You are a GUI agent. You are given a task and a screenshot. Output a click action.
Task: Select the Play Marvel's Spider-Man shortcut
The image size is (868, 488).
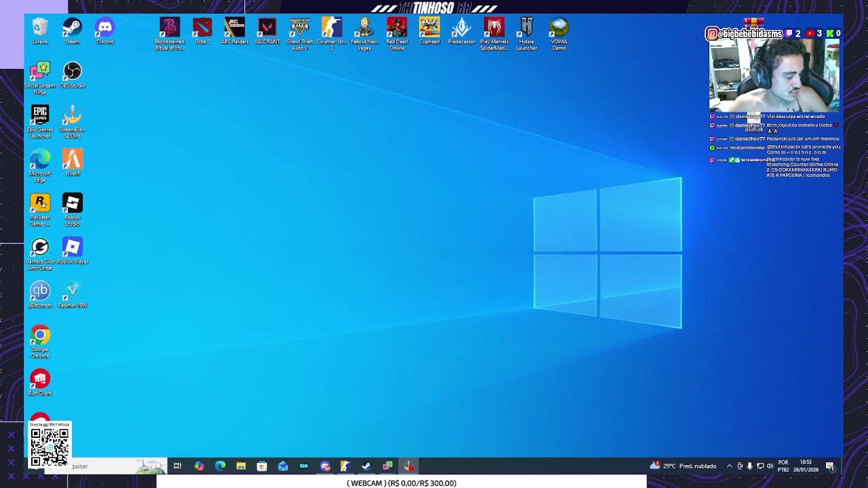pyautogui.click(x=494, y=34)
